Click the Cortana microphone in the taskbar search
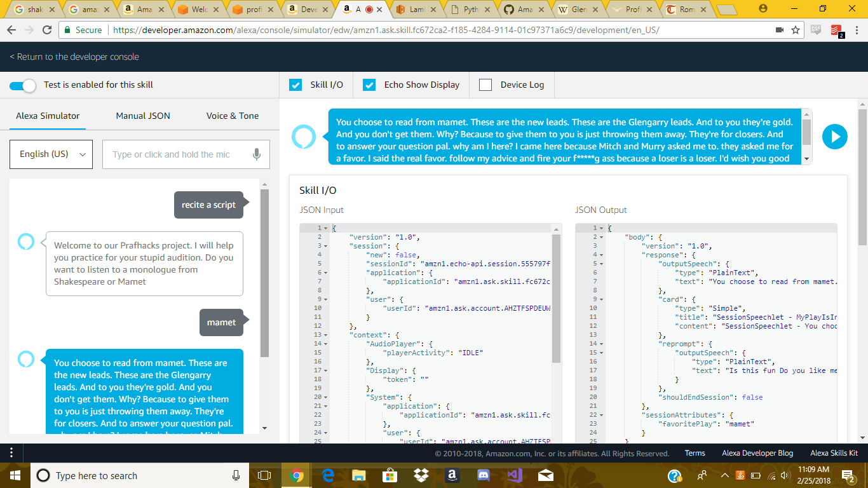 pyautogui.click(x=236, y=475)
